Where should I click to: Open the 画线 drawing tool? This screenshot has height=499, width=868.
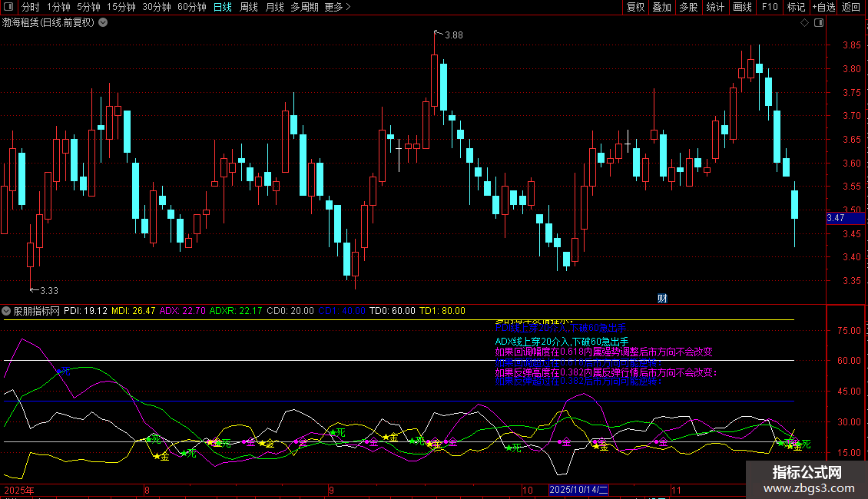742,8
